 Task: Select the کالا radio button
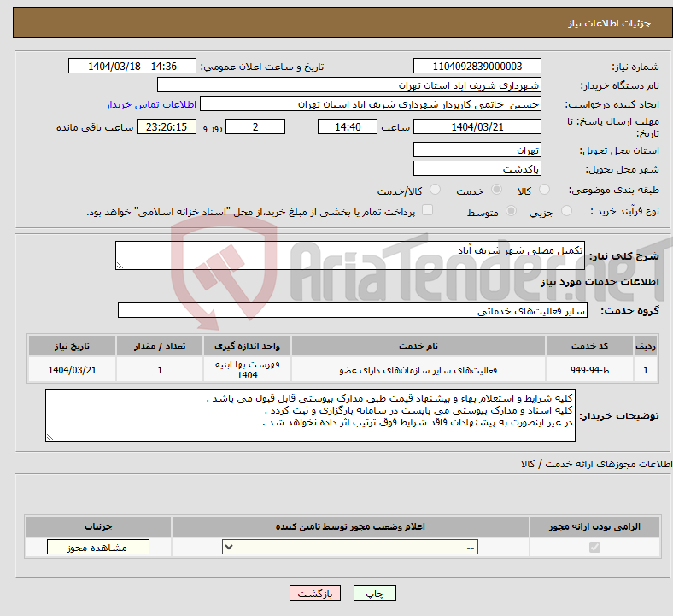(x=544, y=190)
